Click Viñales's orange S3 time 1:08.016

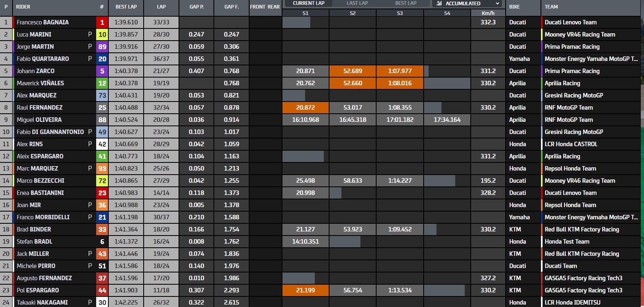pyautogui.click(x=400, y=83)
